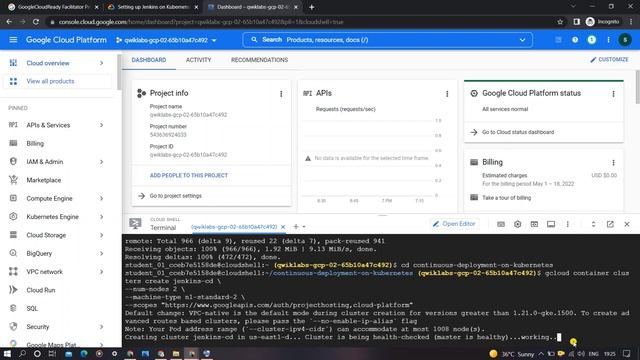Viewport: 640px width, 360px height.
Task: Close the Cloud Shell terminal session tab
Action: [x=283, y=227]
